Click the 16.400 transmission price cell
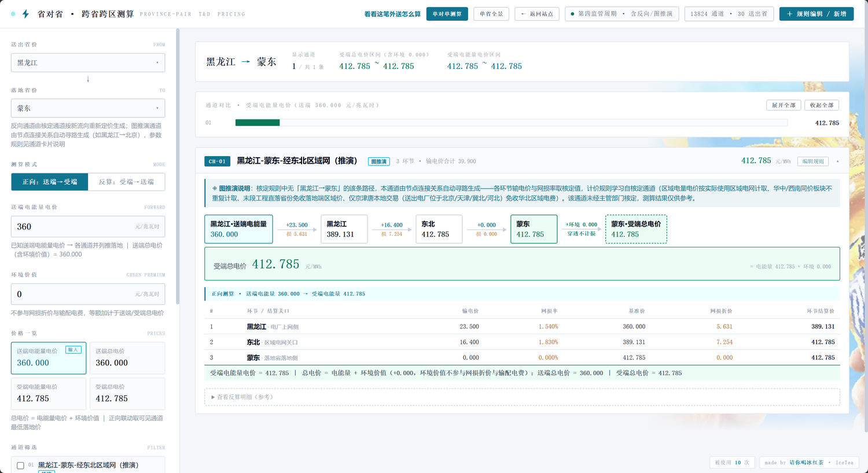Screen dimensions: 868x473 pos(469,342)
